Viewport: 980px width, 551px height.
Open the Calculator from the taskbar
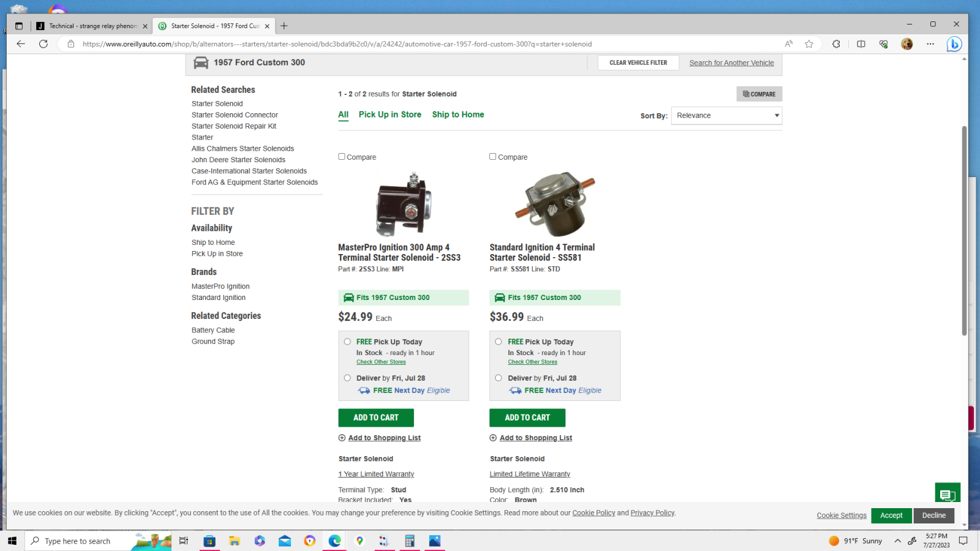point(410,541)
